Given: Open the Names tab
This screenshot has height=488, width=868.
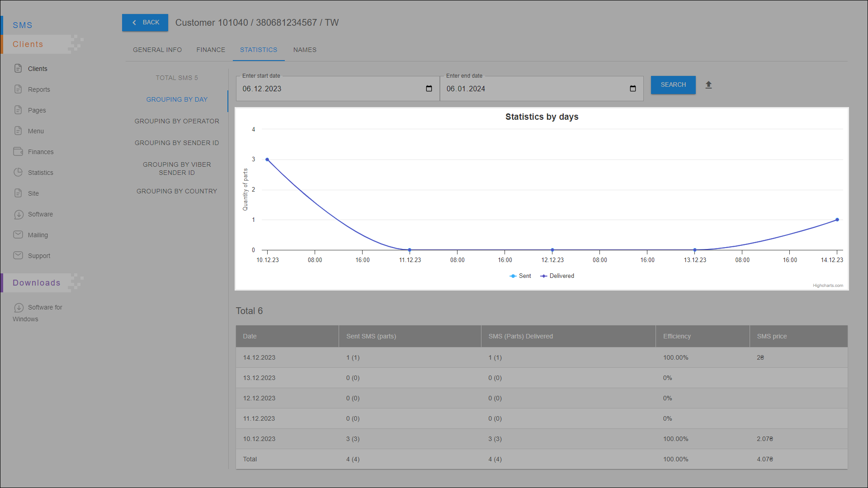Looking at the screenshot, I should (305, 50).
